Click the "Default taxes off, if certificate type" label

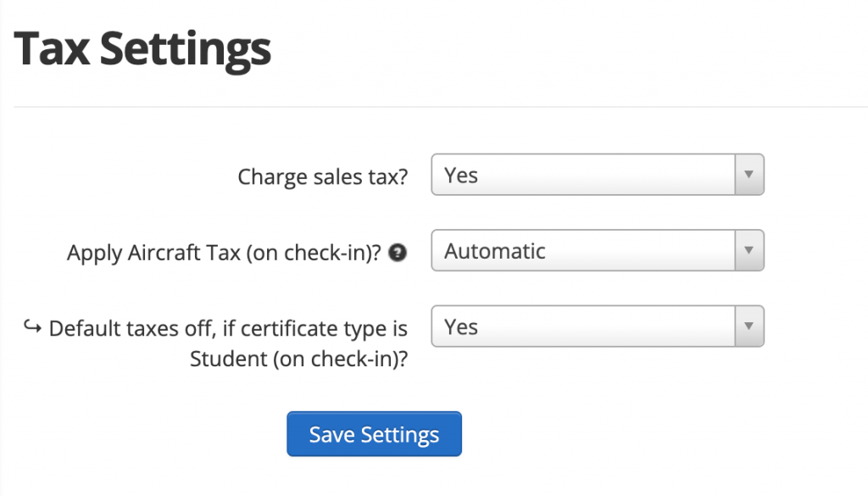[228, 328]
